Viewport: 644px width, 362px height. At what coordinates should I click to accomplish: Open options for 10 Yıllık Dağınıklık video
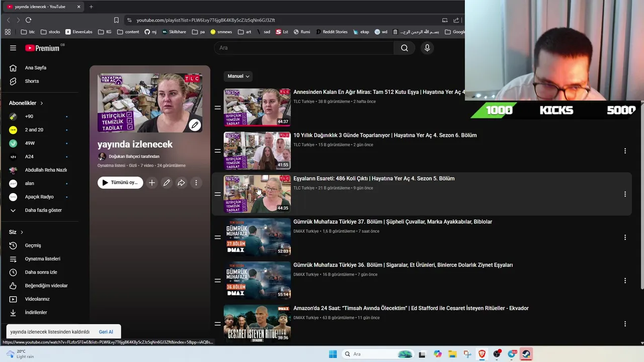[x=625, y=151]
